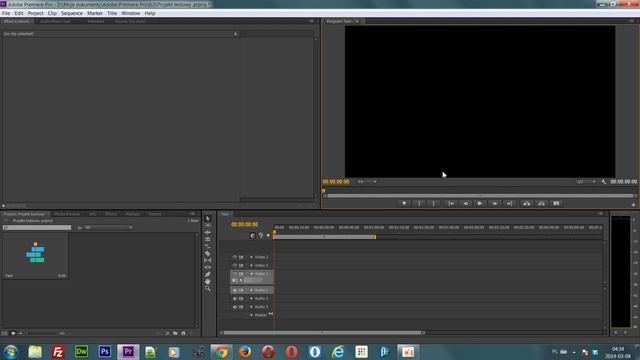Toggle sync lock on Video 3 track
Viewport: 640px width, 360px height.
(x=241, y=257)
